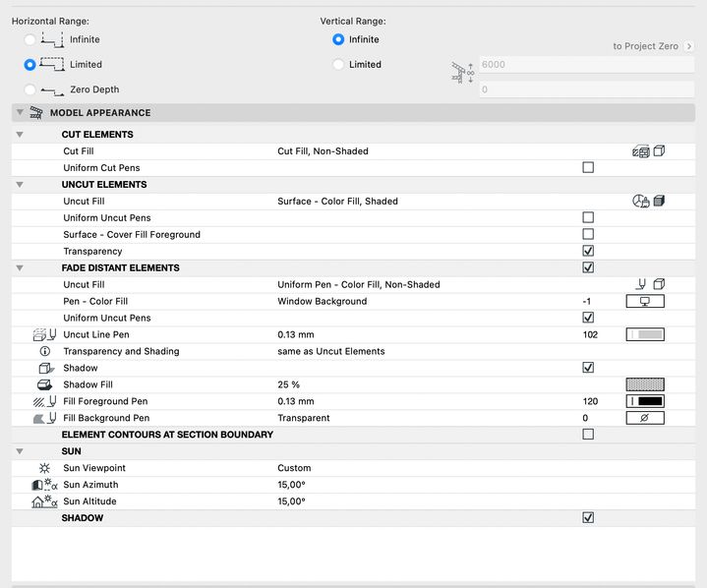Viewport: 707px width, 588px height.
Task: Enable Uniform Cut Pens checkbox
Action: [588, 168]
